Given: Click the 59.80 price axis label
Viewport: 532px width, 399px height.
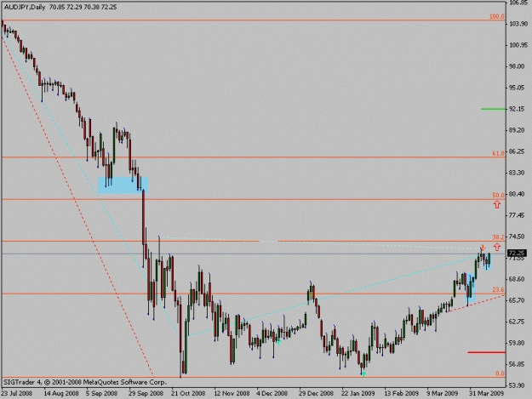Looking at the screenshot, I should 518,343.
